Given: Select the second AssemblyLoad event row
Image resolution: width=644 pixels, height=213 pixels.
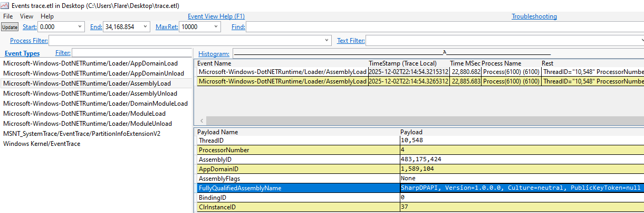Looking at the screenshot, I should [x=282, y=81].
